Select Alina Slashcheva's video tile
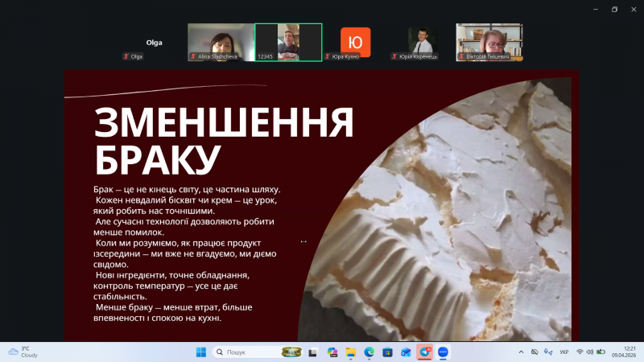This screenshot has width=644, height=362. 221,42
